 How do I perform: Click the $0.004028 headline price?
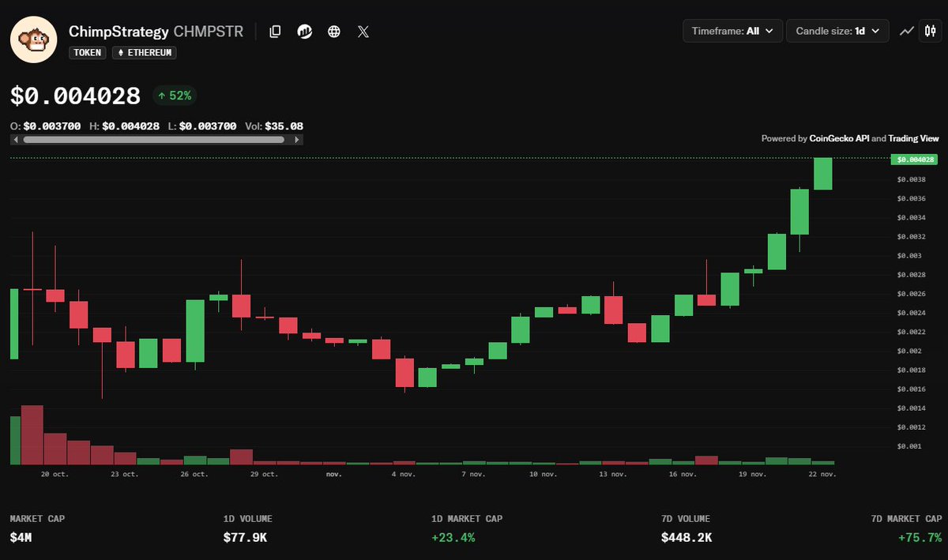pyautogui.click(x=75, y=96)
